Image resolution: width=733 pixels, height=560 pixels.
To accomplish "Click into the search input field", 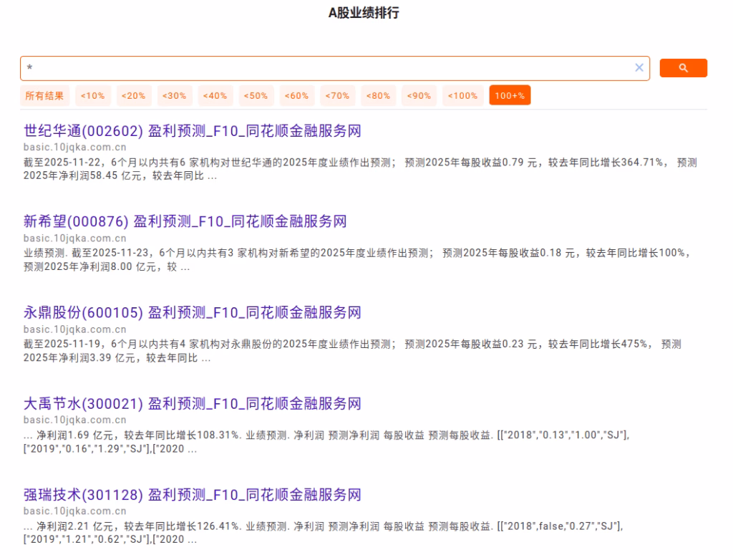I will tap(322, 68).
